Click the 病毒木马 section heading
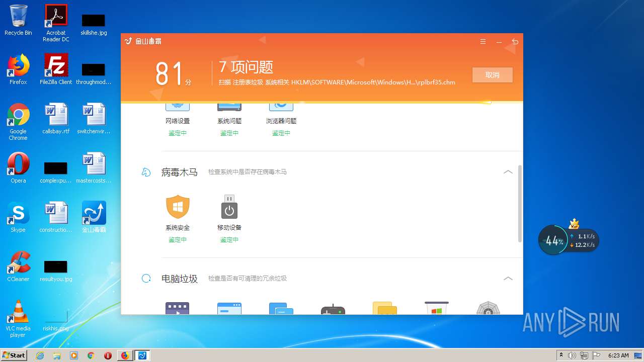 (x=179, y=172)
